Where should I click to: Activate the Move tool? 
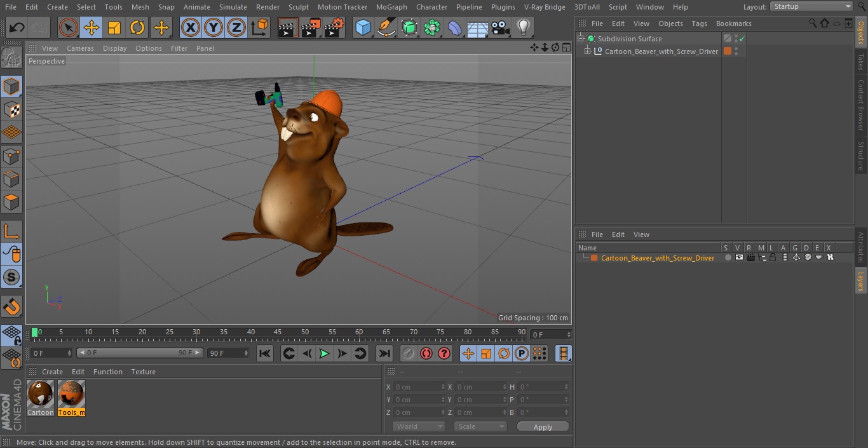point(92,27)
